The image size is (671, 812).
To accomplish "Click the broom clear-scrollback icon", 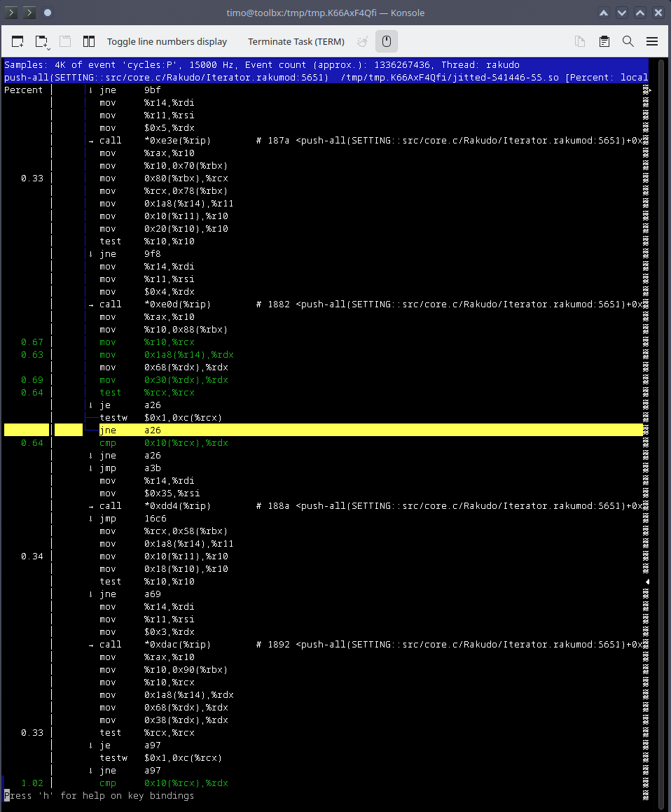I will pos(362,41).
